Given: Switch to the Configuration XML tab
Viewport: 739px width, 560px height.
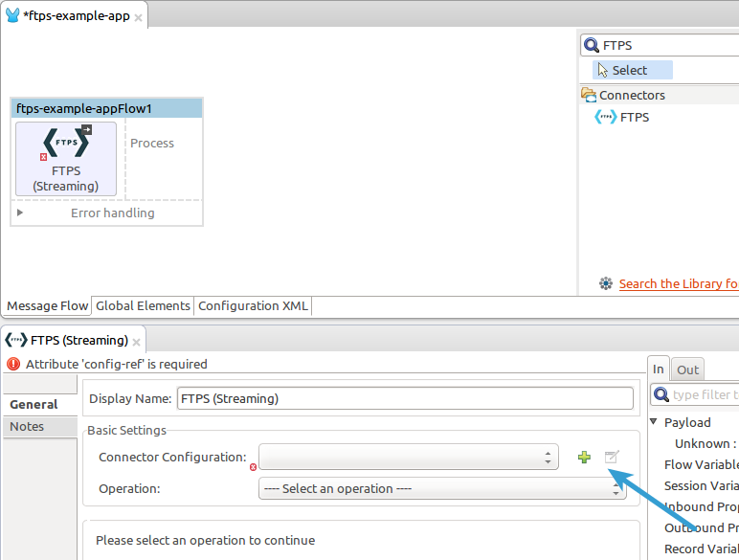Looking at the screenshot, I should pyautogui.click(x=253, y=305).
